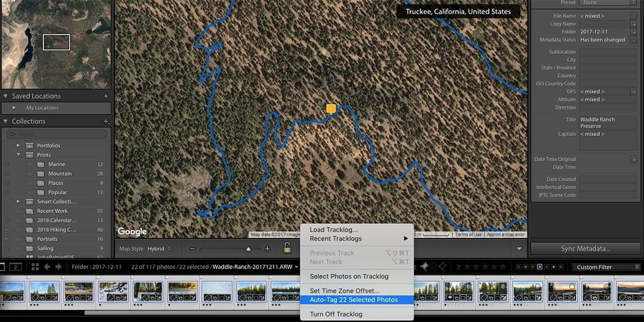Open the Recent Tracklogs submenu

pos(356,239)
